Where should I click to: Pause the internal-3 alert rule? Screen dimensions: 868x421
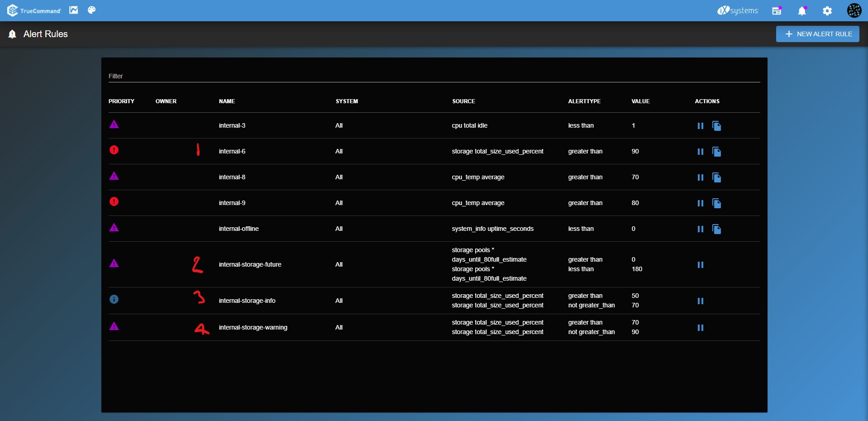[x=700, y=126]
